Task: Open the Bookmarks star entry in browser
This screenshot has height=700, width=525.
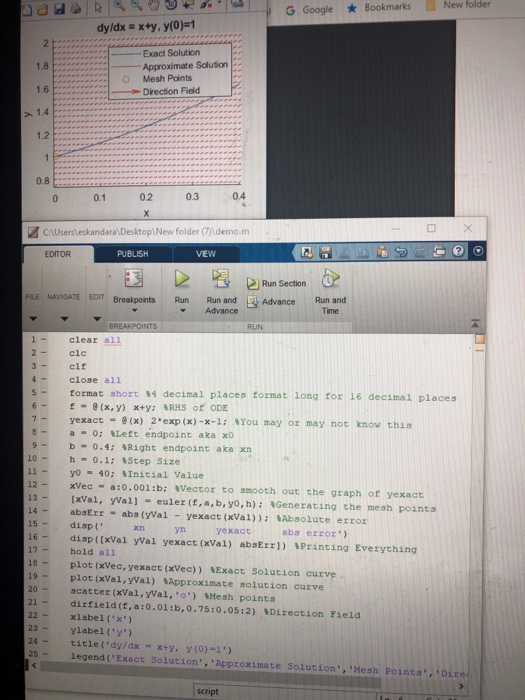Action: tap(379, 7)
